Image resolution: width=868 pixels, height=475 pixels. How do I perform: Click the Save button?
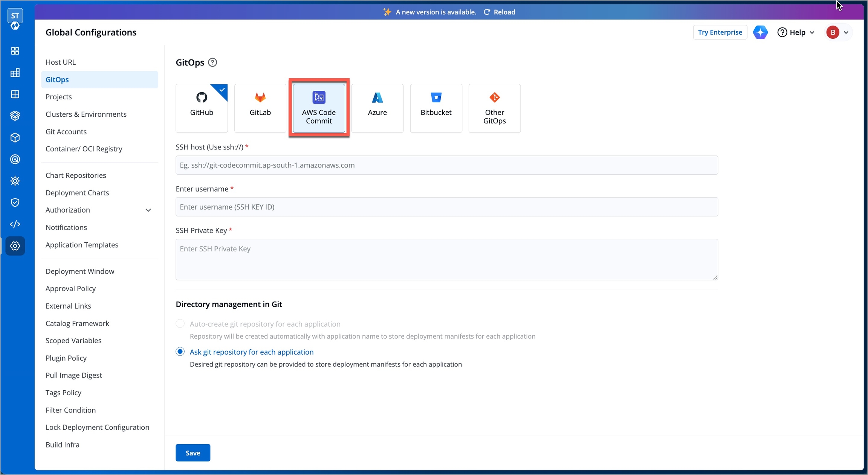coord(193,453)
